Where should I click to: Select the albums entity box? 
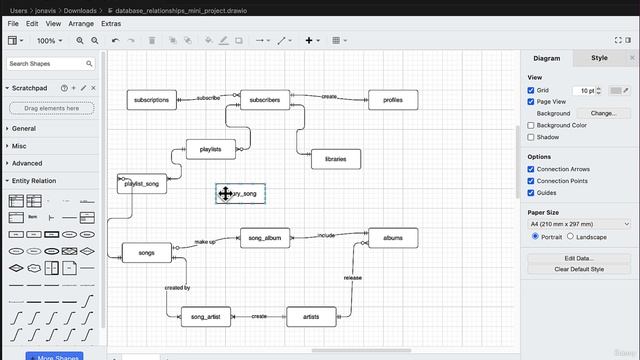(393, 238)
